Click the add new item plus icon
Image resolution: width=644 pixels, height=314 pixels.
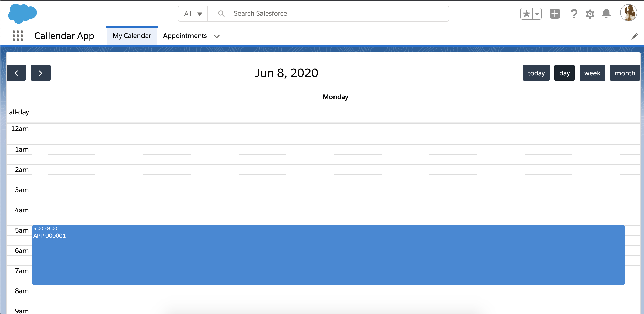pyautogui.click(x=555, y=14)
